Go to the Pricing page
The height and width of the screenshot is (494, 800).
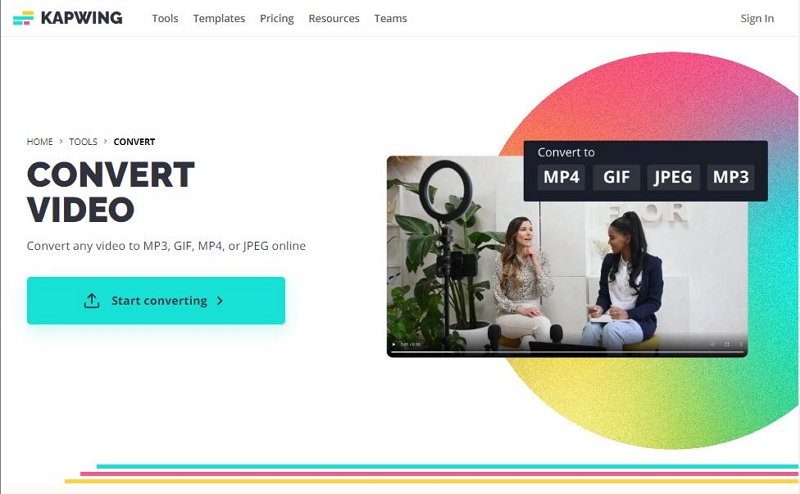[277, 18]
